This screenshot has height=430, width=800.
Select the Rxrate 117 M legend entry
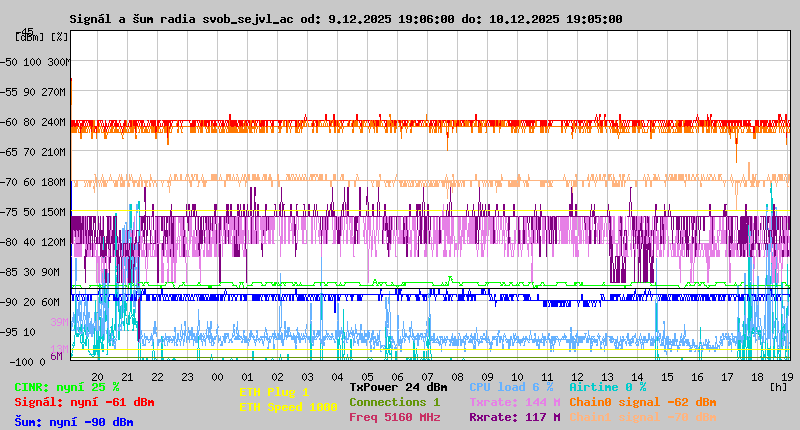515,417
